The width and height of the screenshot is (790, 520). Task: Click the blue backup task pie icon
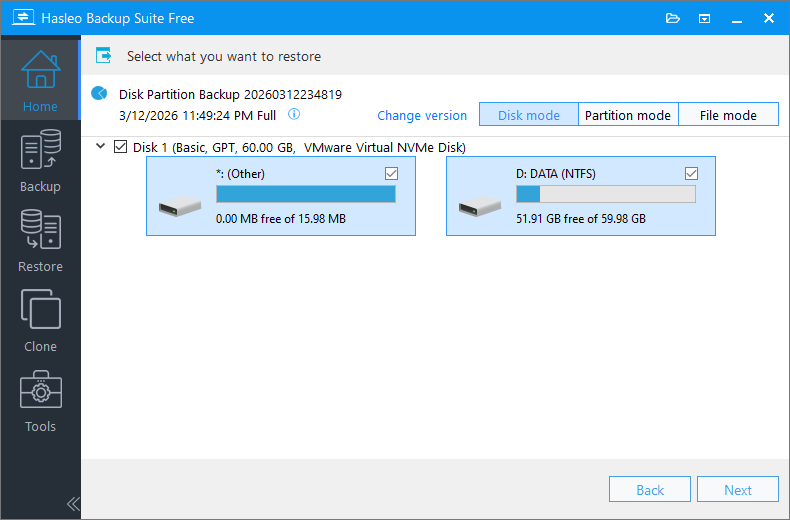(x=99, y=93)
